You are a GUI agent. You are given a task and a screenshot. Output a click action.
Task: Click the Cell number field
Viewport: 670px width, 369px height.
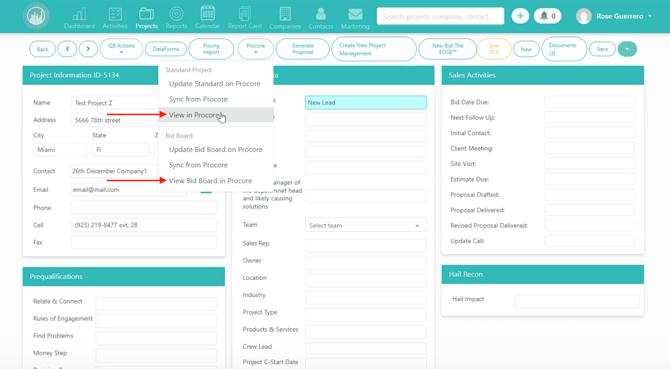point(144,225)
